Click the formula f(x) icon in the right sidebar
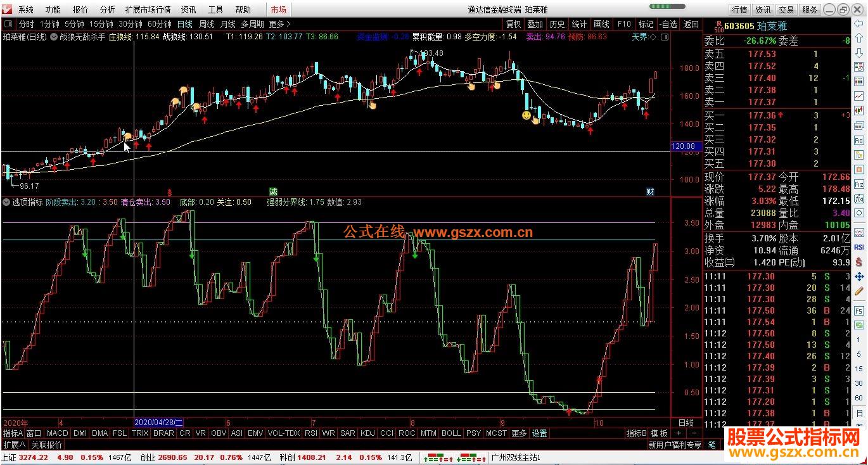Image resolution: width=868 pixels, height=465 pixels. pos(859,198)
